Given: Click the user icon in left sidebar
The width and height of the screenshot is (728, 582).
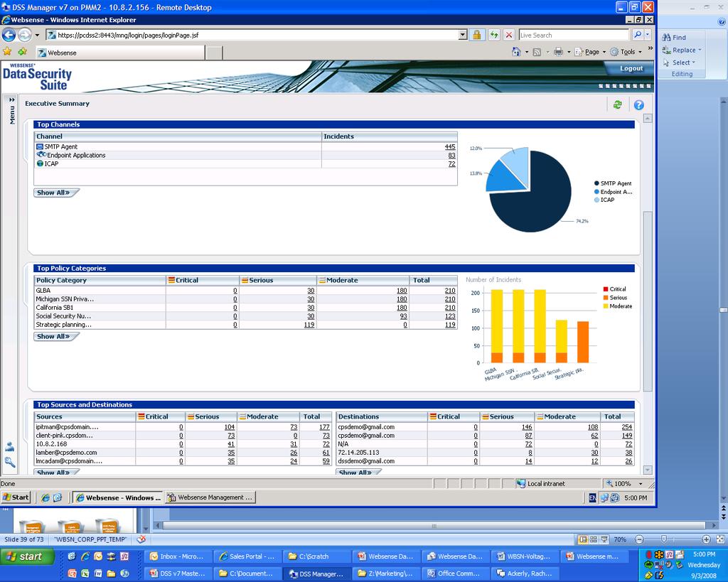Looking at the screenshot, I should (10, 446).
